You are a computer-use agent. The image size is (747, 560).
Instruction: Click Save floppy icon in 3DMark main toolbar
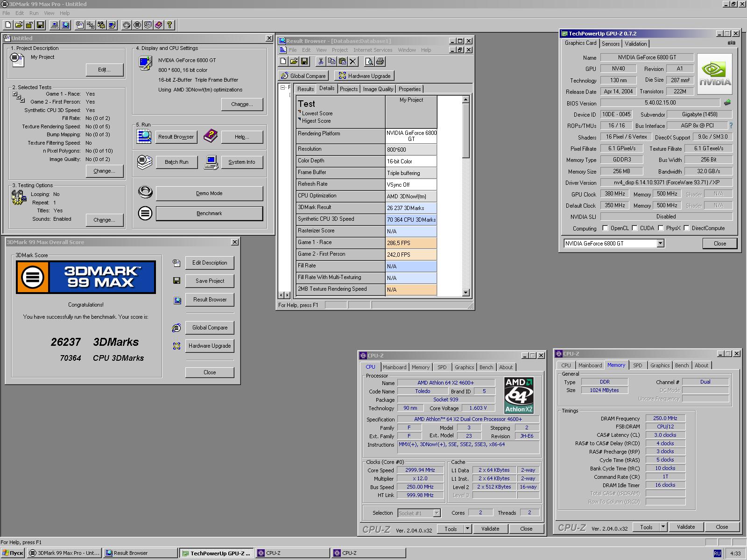[x=40, y=25]
